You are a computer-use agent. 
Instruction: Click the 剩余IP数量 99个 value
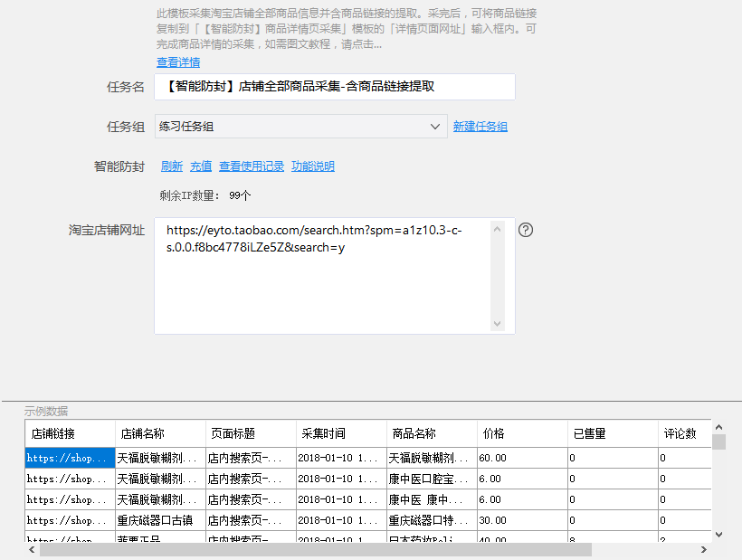[240, 195]
